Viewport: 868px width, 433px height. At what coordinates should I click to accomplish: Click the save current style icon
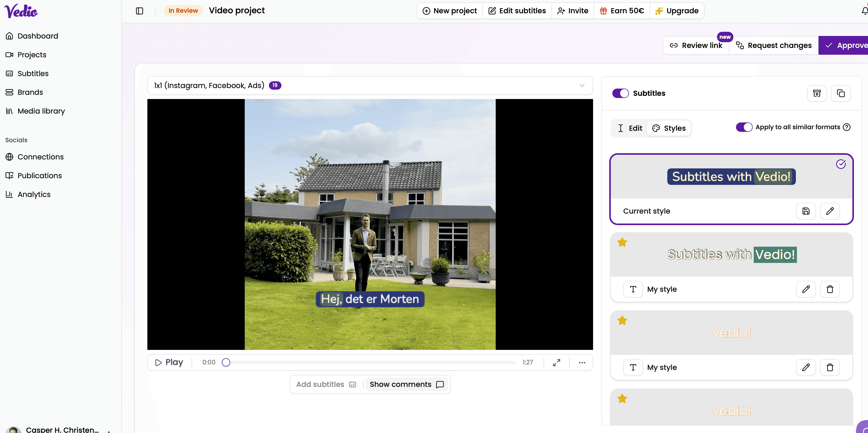pyautogui.click(x=806, y=211)
